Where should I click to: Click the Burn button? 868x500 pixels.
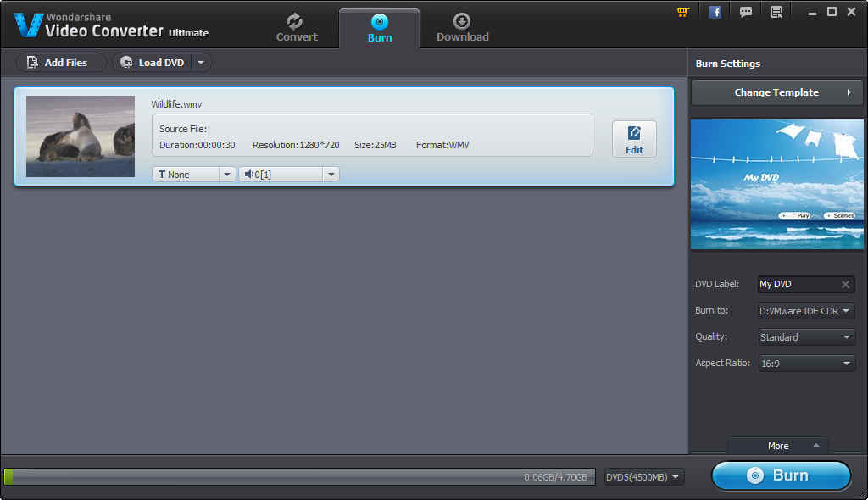point(780,475)
